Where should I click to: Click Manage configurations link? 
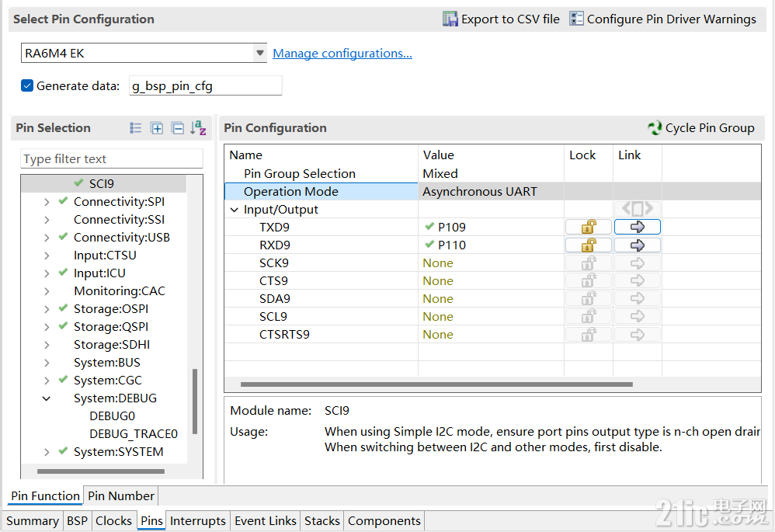[342, 54]
